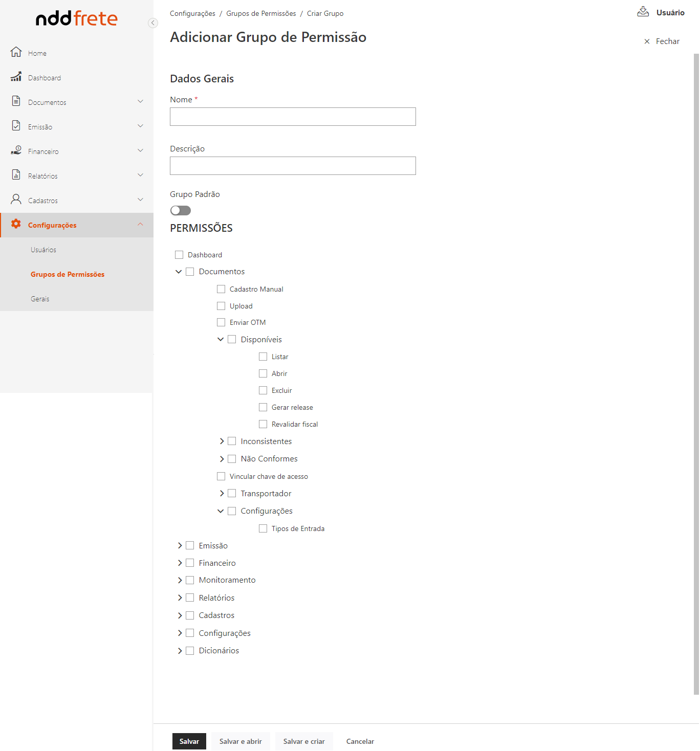Click the download inbox icon beside Usuário
This screenshot has width=700, height=751.
(x=643, y=12)
